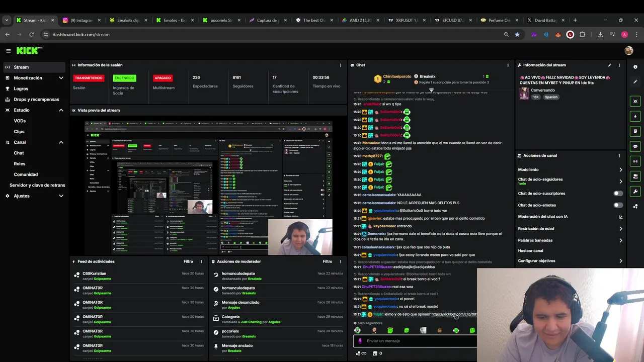
Task: Click Argoles in Categoría moderator row
Action: (274, 322)
